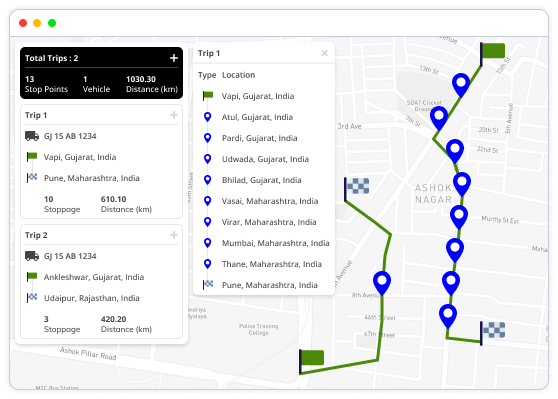
Task: Click 10 Stoppage value in Trip 1
Action: [x=48, y=199]
